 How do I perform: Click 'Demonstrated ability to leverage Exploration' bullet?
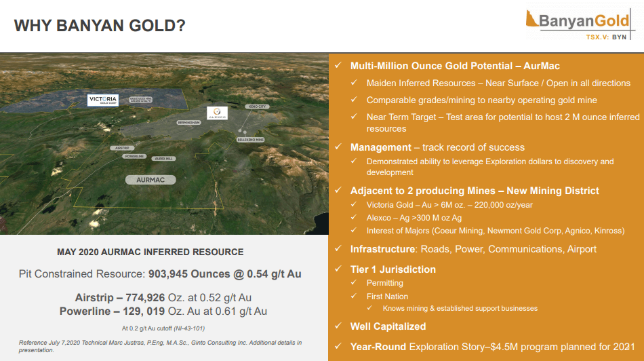pyautogui.click(x=490, y=166)
